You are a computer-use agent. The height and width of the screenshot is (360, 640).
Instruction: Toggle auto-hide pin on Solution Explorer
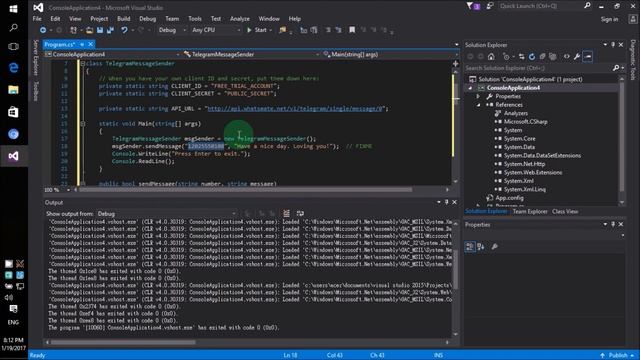[613, 44]
